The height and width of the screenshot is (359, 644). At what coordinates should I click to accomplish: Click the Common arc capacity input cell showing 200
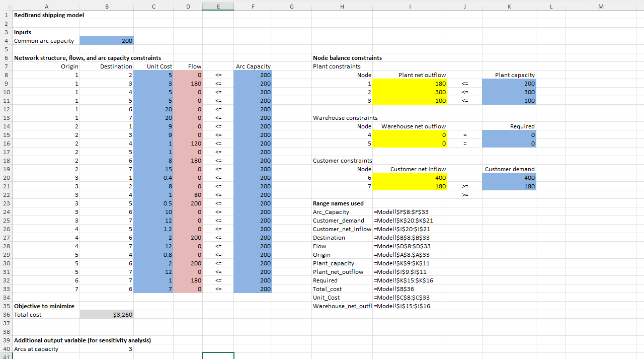(x=106, y=40)
